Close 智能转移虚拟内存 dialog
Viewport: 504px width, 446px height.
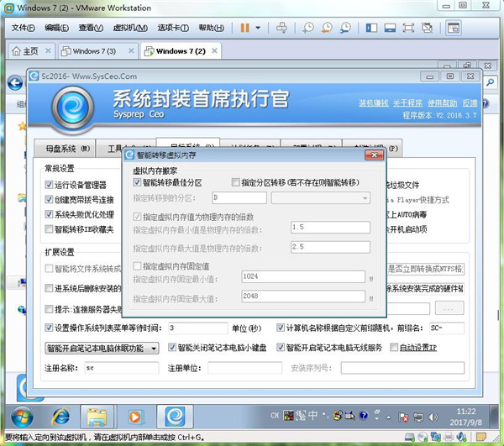point(374,155)
